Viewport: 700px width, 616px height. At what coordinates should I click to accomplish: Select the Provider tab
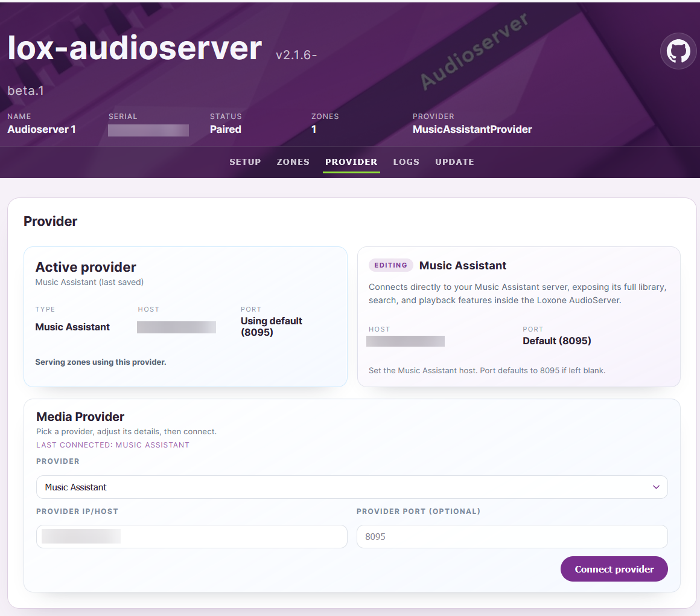click(x=351, y=162)
